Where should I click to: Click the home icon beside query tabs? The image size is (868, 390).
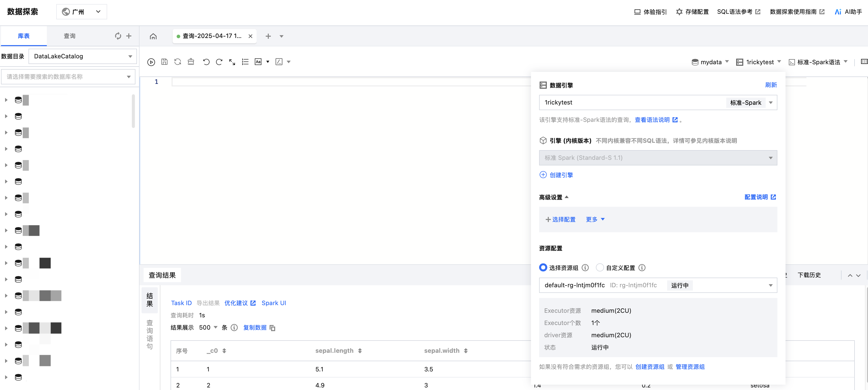click(153, 36)
